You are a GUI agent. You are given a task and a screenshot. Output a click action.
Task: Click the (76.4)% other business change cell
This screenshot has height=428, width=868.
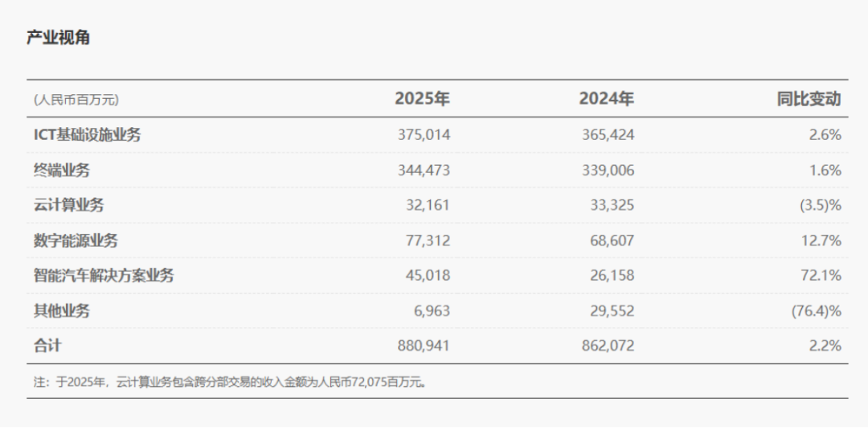pyautogui.click(x=816, y=311)
